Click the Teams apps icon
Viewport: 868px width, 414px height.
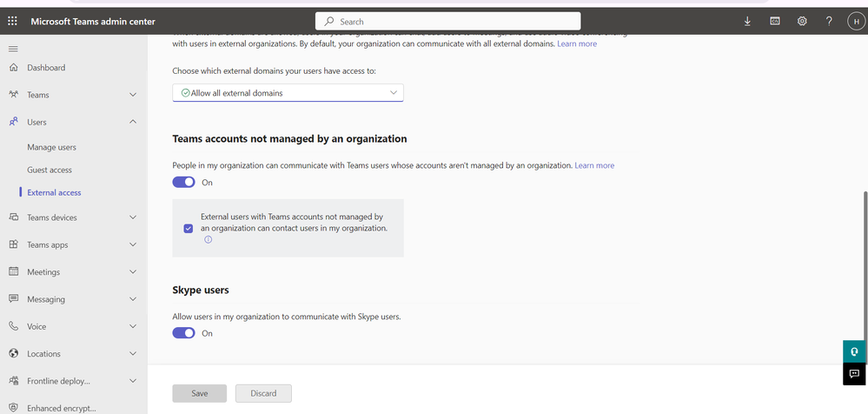[x=14, y=244]
